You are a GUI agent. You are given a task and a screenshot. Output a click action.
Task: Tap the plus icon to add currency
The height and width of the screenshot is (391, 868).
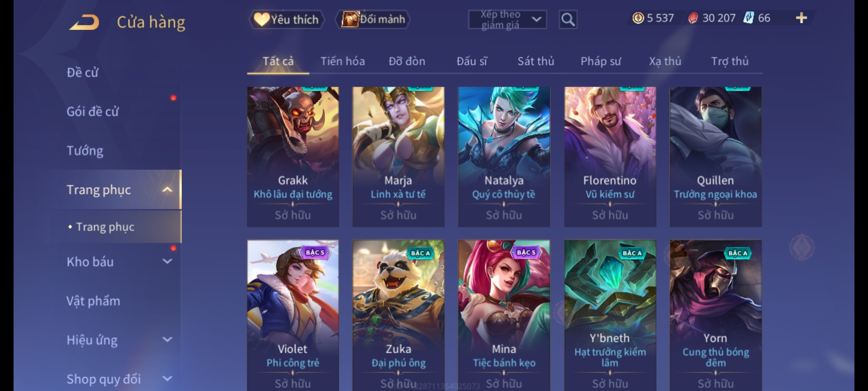801,18
